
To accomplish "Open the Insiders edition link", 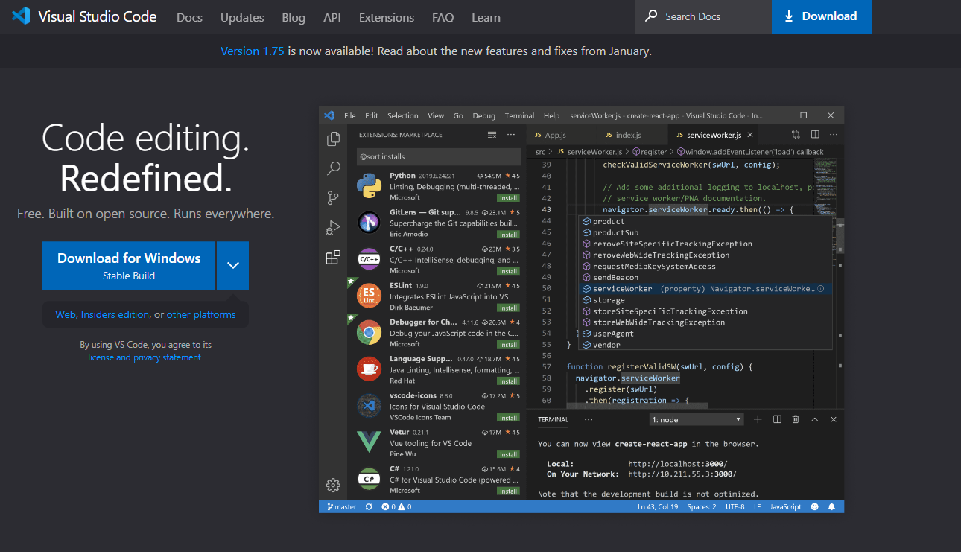I will (115, 314).
